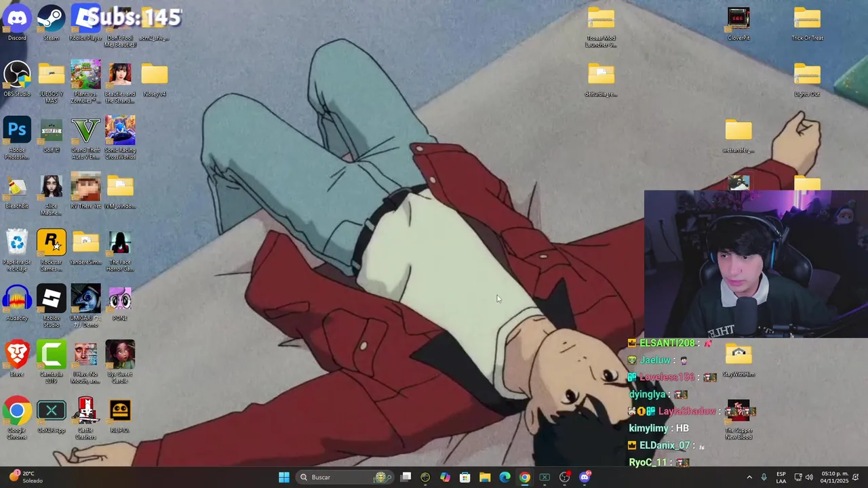The height and width of the screenshot is (488, 868).
Task: Expand hidden system tray icons
Action: point(749,477)
